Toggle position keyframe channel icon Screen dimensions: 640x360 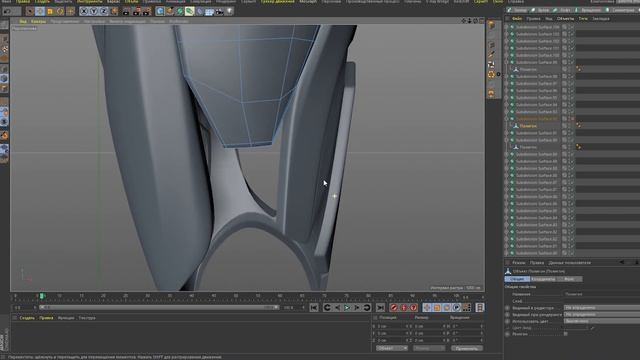tap(427, 308)
